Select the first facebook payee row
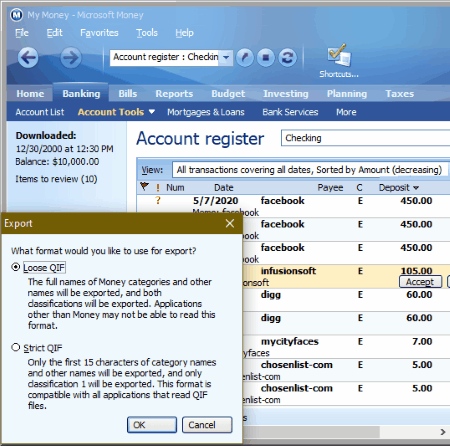This screenshot has width=450, height=446. [283, 201]
